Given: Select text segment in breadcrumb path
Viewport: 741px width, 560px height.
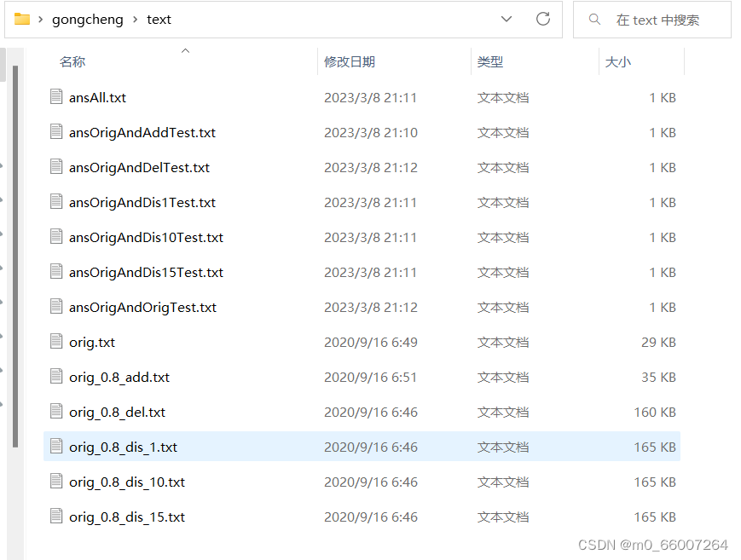Looking at the screenshot, I should (x=159, y=20).
